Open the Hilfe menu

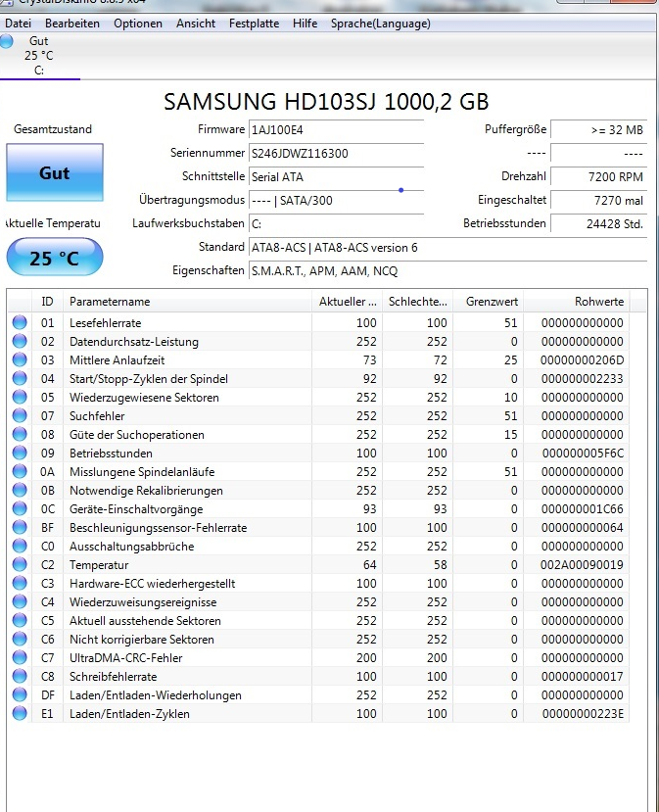[305, 24]
